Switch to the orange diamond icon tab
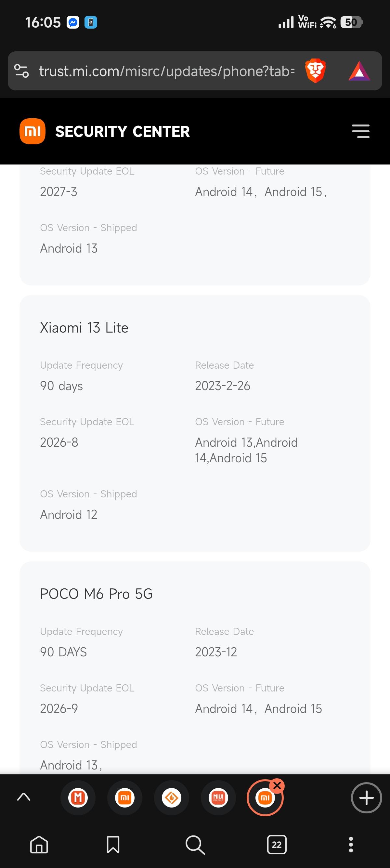The width and height of the screenshot is (390, 868). pos(172,797)
